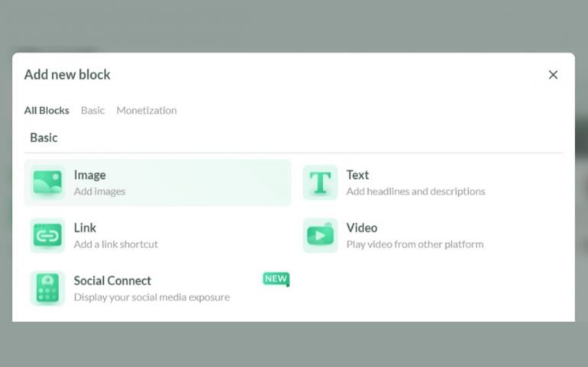Select the 'Image' block title

point(89,175)
